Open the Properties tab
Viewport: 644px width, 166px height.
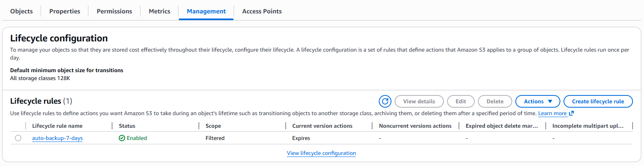coord(65,11)
